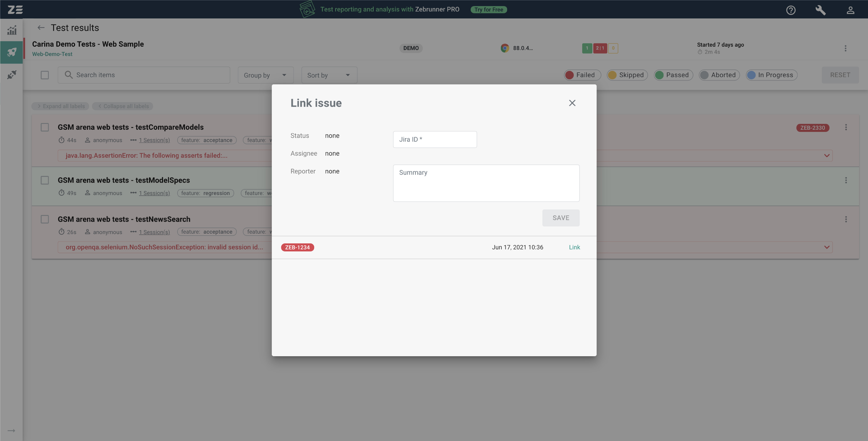Go back using the arrow icon

pos(41,28)
